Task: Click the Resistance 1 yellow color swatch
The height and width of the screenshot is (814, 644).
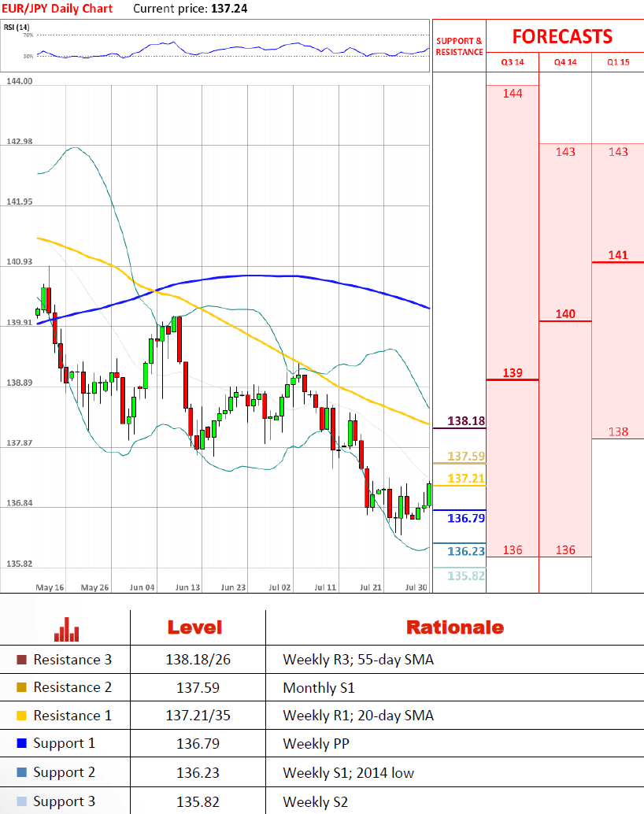Action: coord(21,716)
